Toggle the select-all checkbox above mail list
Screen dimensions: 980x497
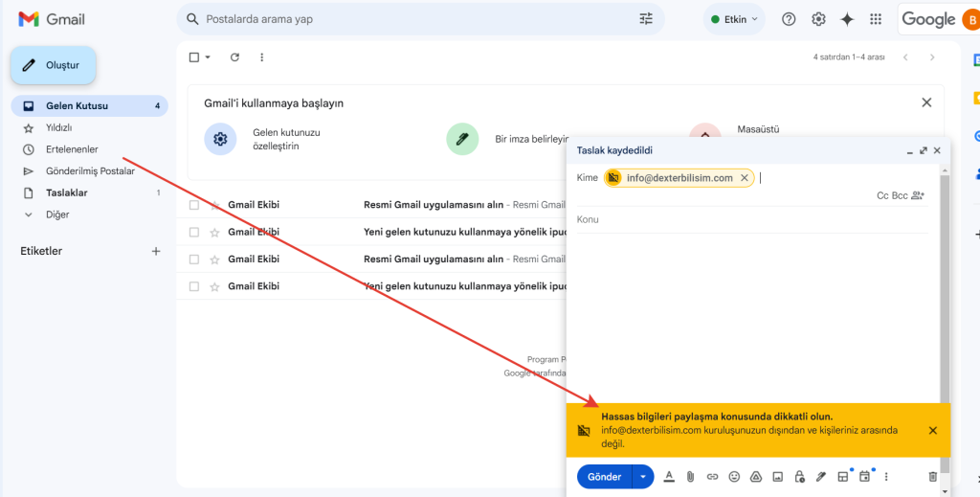coord(193,57)
